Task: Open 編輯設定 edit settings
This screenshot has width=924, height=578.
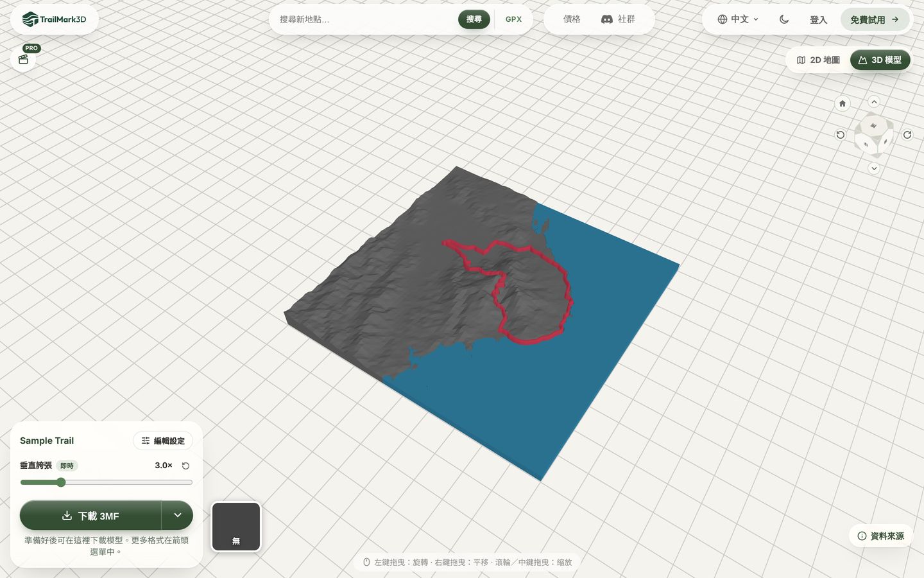Action: click(163, 441)
